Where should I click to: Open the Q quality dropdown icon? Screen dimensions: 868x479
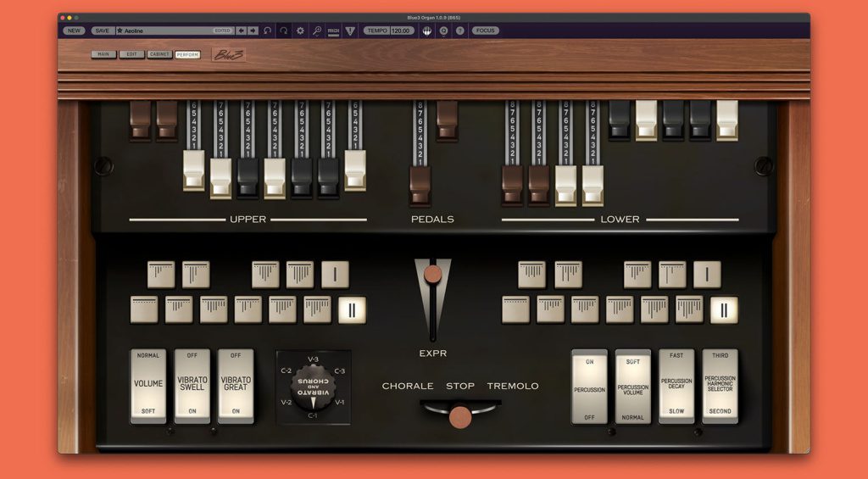(443, 31)
